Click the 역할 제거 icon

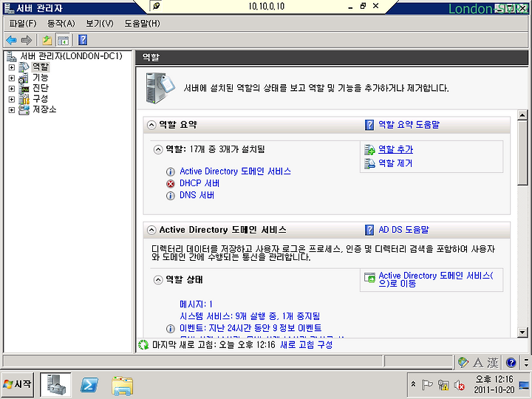[x=369, y=163]
